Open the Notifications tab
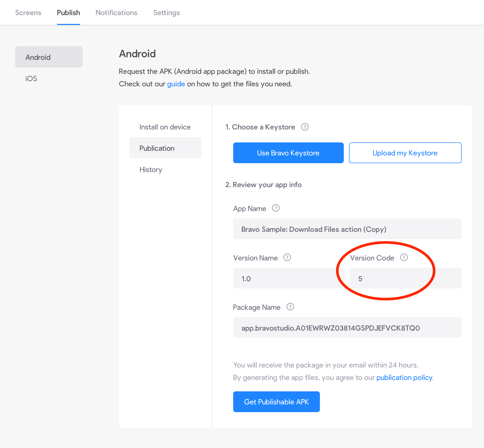Screen dimensions: 484x448 [116, 13]
